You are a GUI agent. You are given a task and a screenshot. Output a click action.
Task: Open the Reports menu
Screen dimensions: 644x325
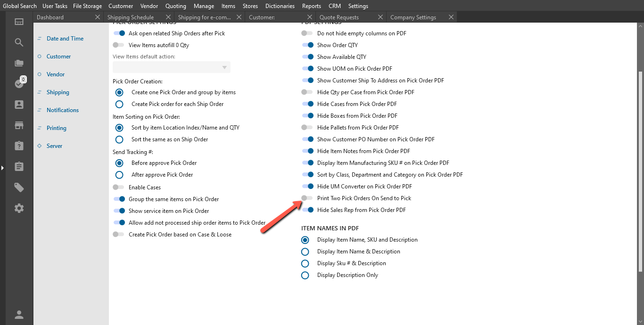311,6
